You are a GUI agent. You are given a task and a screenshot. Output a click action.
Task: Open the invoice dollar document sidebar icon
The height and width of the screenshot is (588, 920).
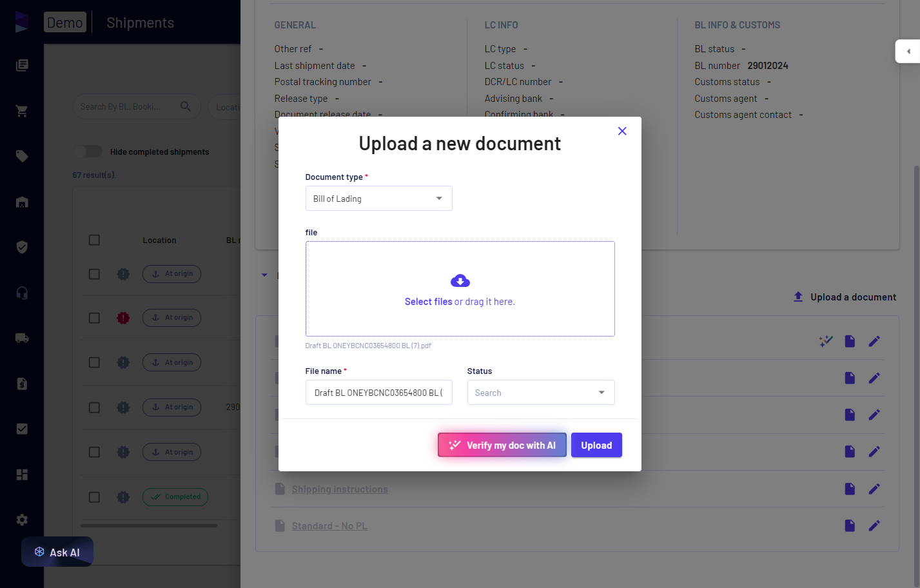[22, 384]
